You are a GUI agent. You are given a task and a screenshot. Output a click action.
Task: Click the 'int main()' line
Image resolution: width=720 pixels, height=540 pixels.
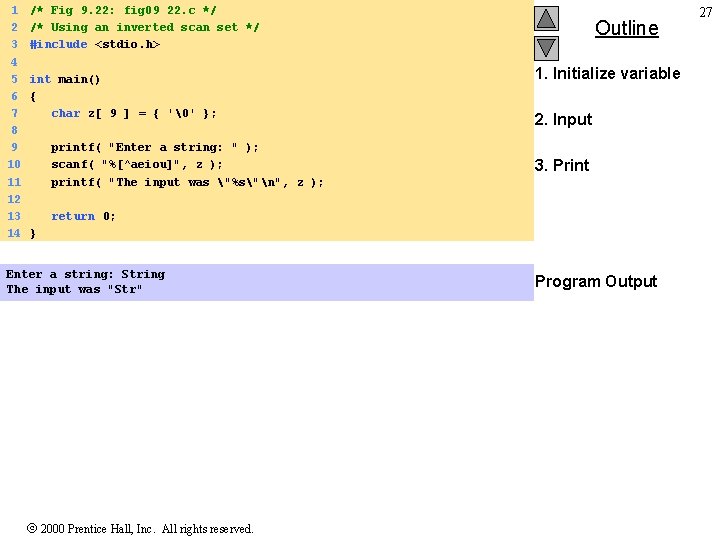[x=65, y=79]
